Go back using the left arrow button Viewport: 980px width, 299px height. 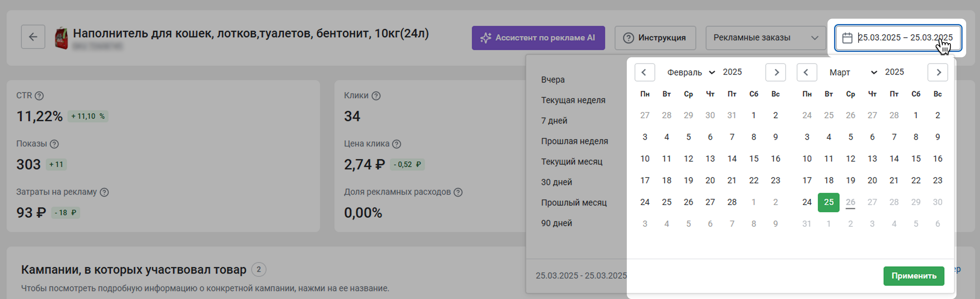(33, 37)
